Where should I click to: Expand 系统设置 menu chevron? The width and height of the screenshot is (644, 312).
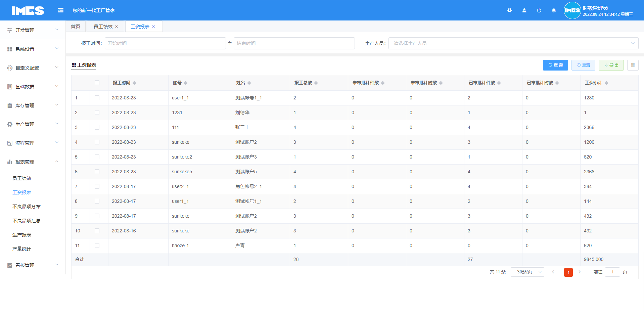[57, 49]
